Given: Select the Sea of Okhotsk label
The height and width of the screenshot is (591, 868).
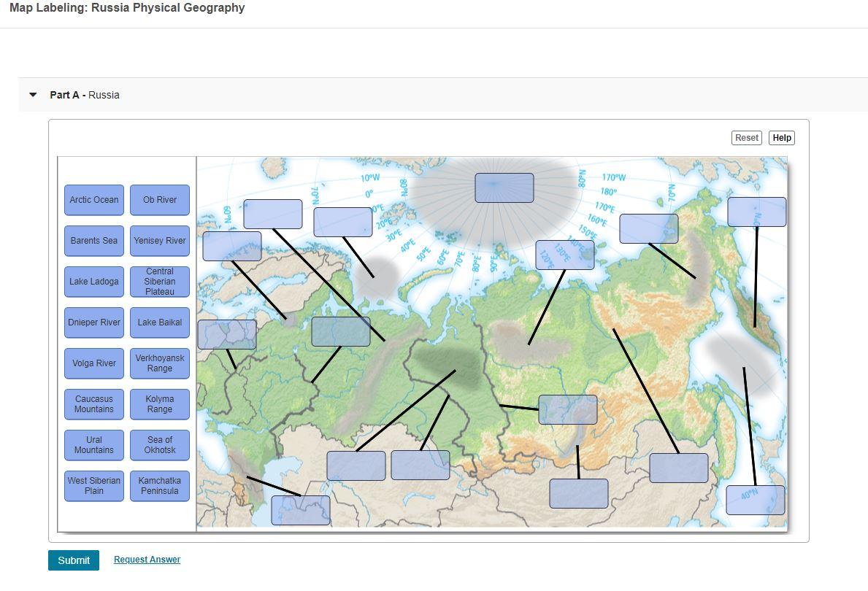Looking at the screenshot, I should coord(160,446).
